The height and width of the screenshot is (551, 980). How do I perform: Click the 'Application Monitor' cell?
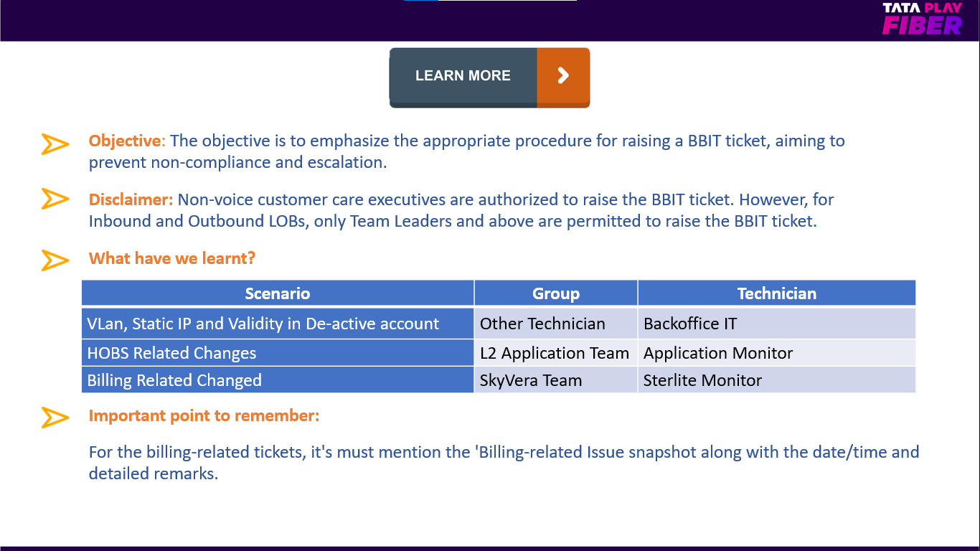tap(777, 353)
